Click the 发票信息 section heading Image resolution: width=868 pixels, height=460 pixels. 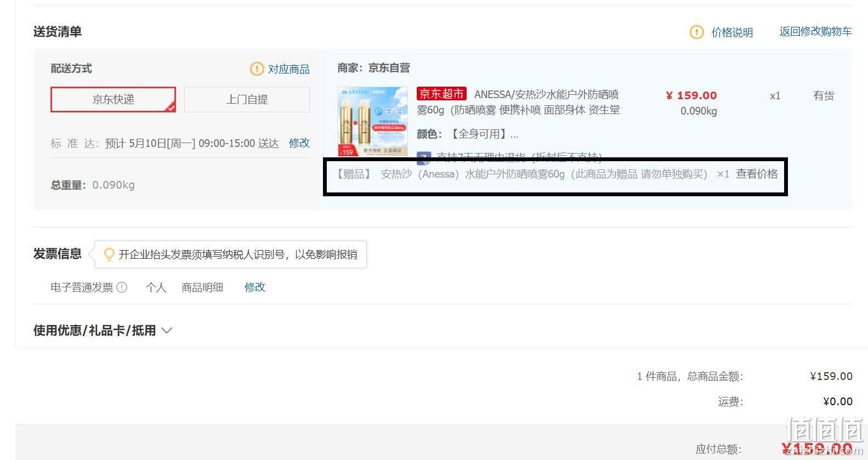tap(58, 254)
